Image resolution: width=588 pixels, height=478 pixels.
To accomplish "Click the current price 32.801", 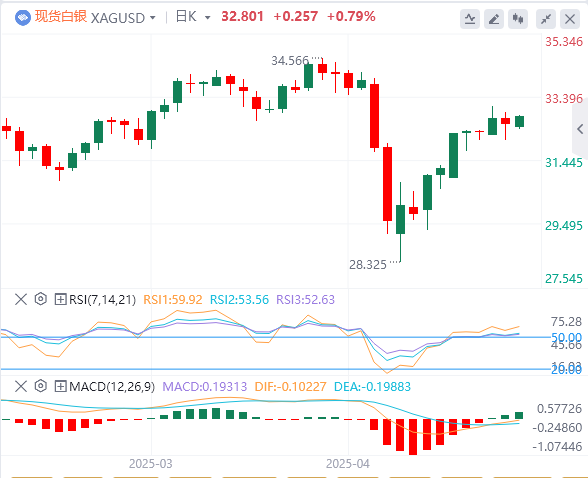I will coord(242,16).
